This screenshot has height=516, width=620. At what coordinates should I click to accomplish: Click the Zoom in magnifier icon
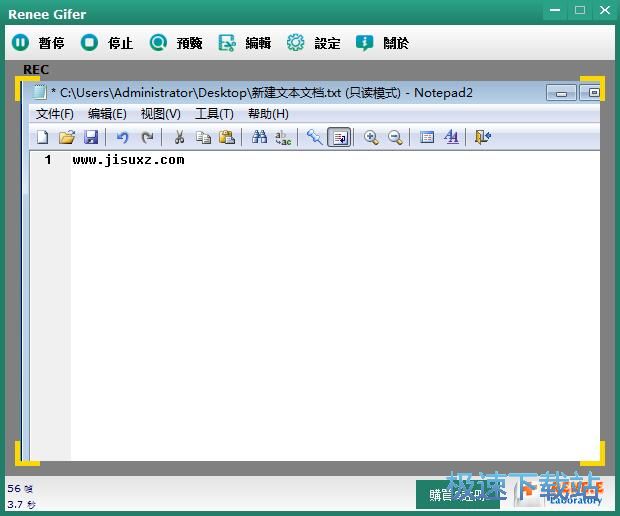click(x=371, y=137)
